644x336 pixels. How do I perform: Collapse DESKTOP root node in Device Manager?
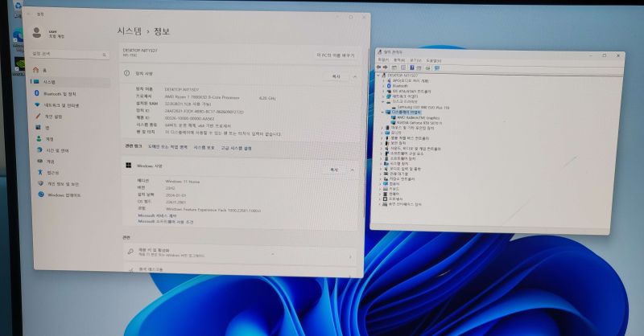tap(378, 76)
